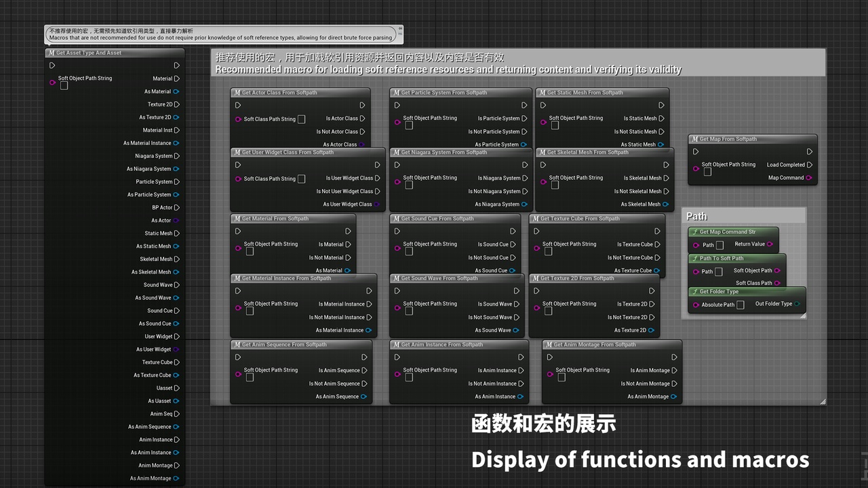Click the Is Not Anim Instance exec pin
Screen dimensions: 868x488
pyautogui.click(x=521, y=384)
